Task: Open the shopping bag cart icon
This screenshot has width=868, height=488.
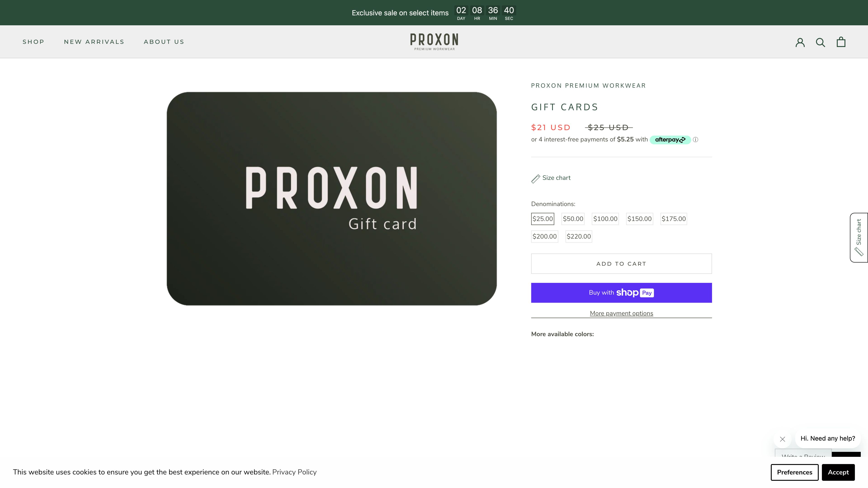Action: coord(841,41)
